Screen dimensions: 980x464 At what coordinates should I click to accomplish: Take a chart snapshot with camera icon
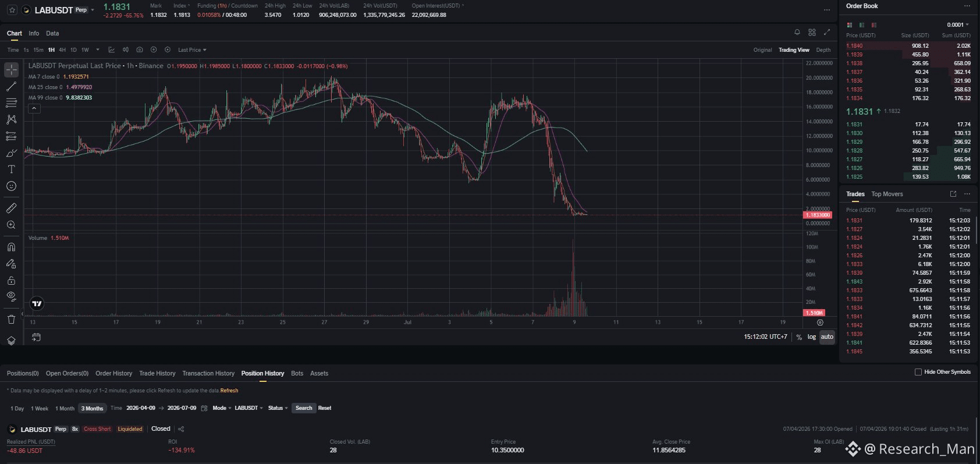pos(140,50)
